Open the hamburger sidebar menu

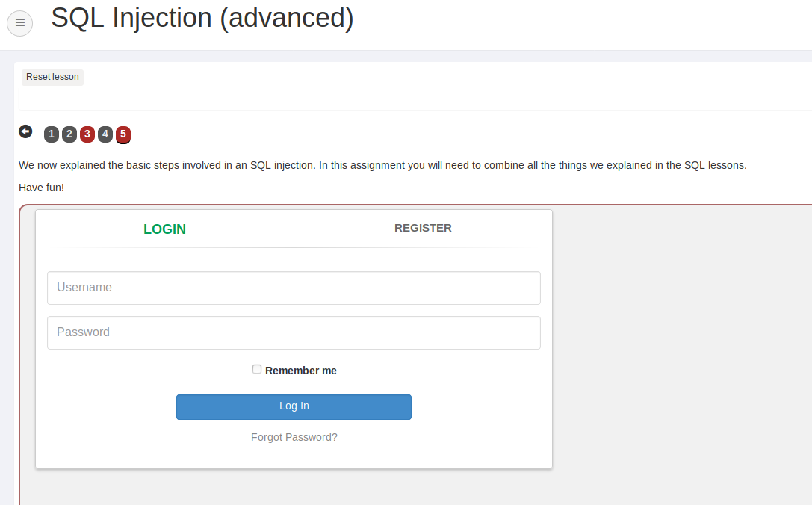[x=20, y=22]
